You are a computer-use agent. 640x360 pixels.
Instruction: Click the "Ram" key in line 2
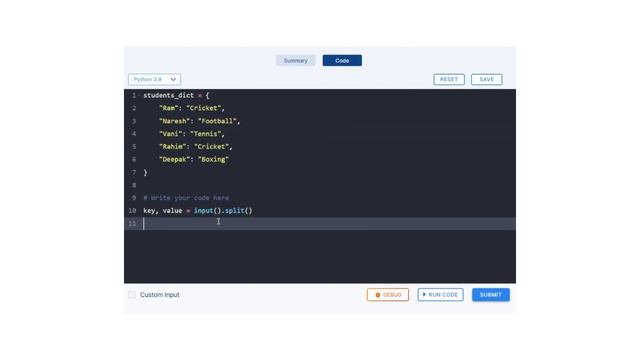coord(169,108)
